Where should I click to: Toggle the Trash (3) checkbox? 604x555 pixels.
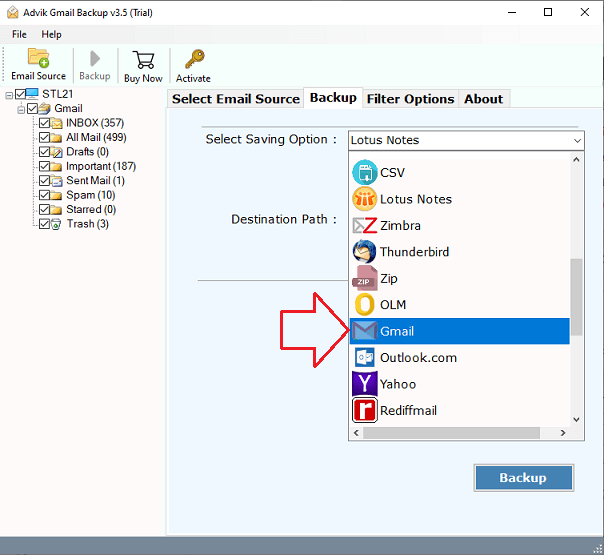tap(44, 224)
